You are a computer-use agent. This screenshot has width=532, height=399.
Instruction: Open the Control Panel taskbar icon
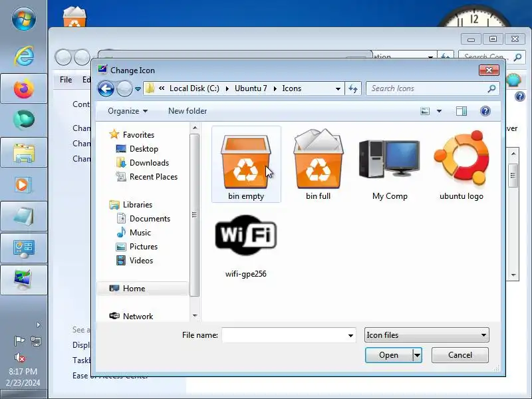(24, 248)
